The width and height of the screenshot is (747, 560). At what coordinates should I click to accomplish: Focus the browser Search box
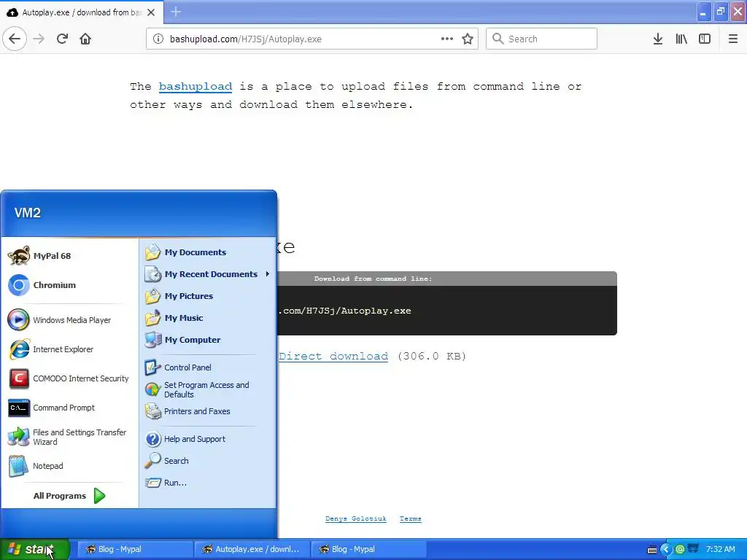(542, 39)
